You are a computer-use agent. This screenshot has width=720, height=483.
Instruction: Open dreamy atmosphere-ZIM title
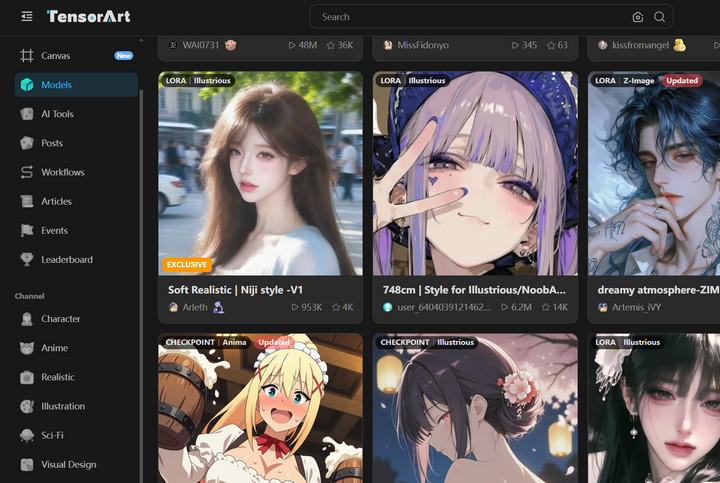coord(658,290)
